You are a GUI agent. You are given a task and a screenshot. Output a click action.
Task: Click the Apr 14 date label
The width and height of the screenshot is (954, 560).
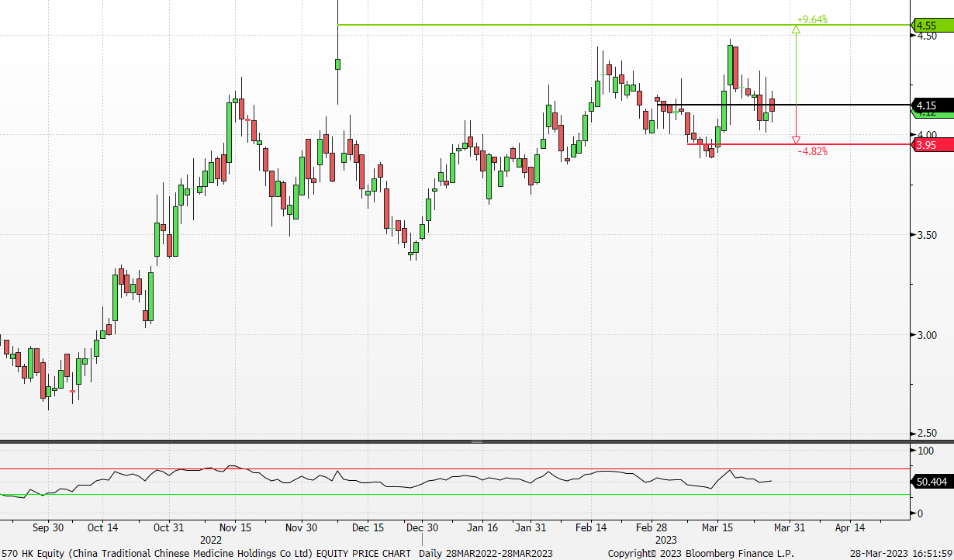click(x=850, y=528)
